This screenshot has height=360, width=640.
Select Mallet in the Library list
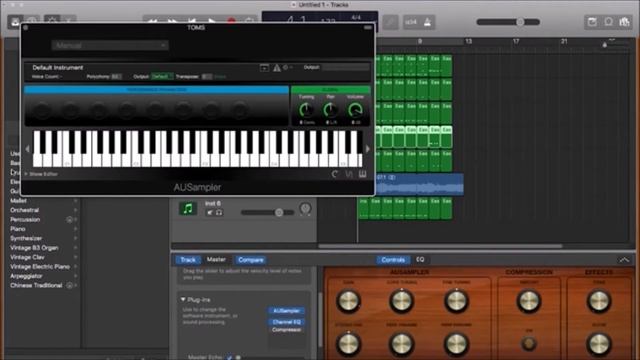click(x=18, y=201)
